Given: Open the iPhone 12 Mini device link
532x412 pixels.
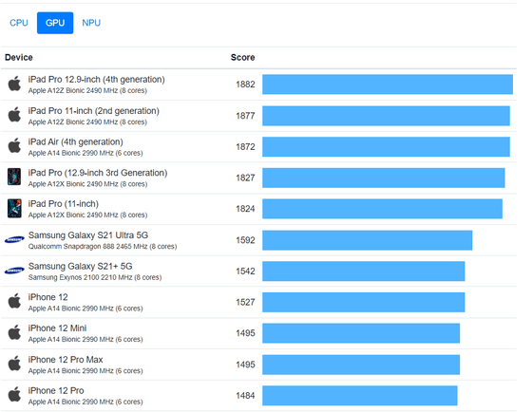Looking at the screenshot, I should (x=57, y=328).
